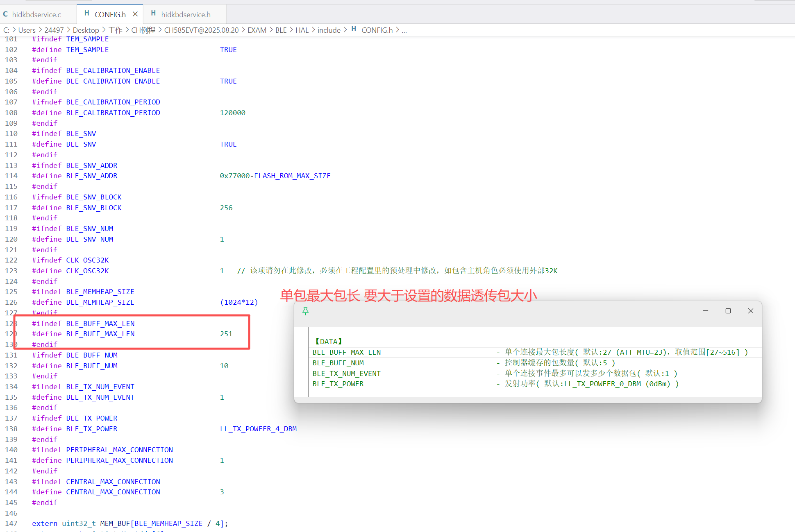795x532 pixels.
Task: Expand the breadcrumb ellipsis symbol list
Action: (x=404, y=30)
